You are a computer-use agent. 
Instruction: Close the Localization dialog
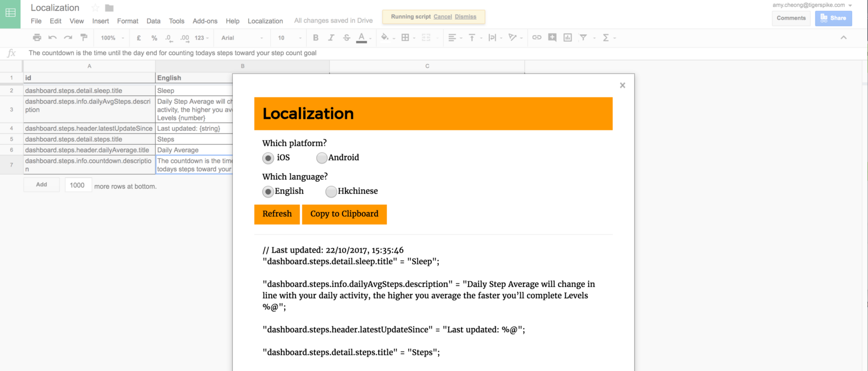tap(622, 85)
